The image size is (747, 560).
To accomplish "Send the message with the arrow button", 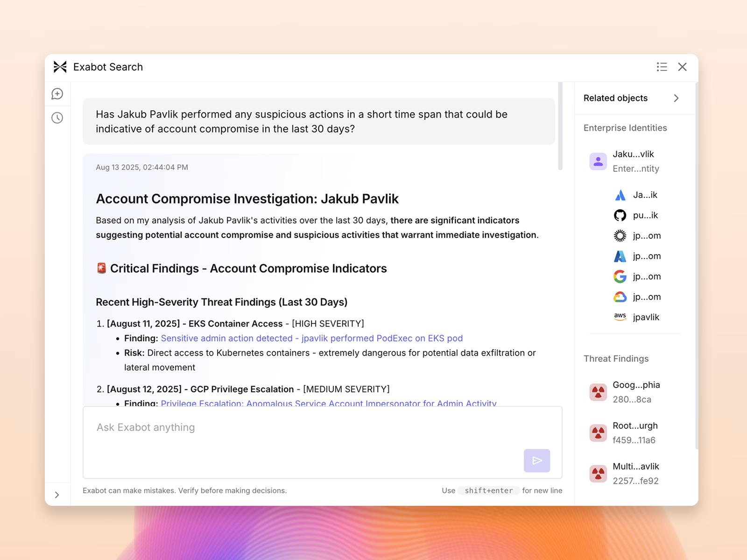I will [537, 461].
